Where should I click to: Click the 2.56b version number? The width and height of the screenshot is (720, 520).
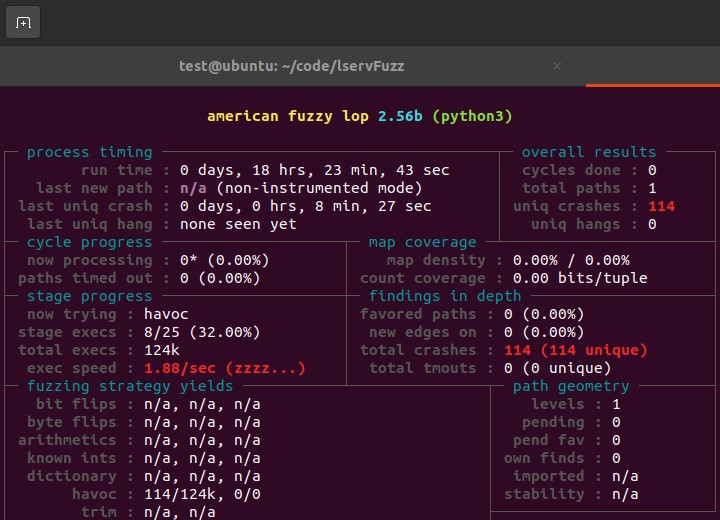tap(400, 116)
